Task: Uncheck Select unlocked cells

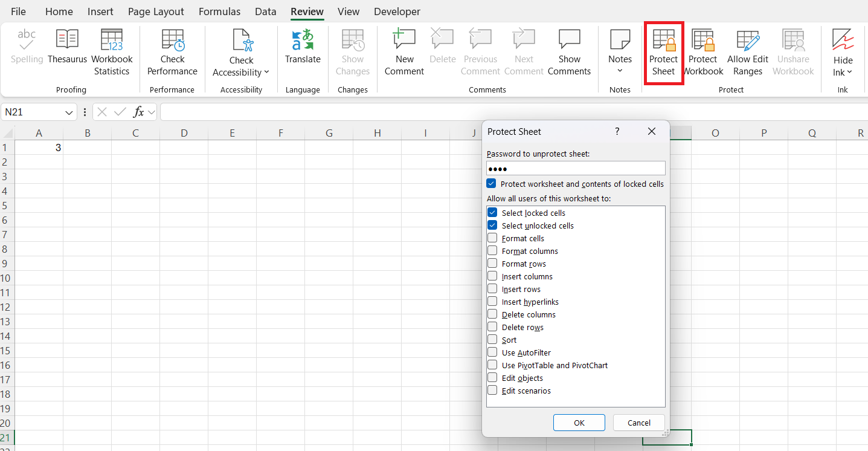Action: tap(492, 225)
